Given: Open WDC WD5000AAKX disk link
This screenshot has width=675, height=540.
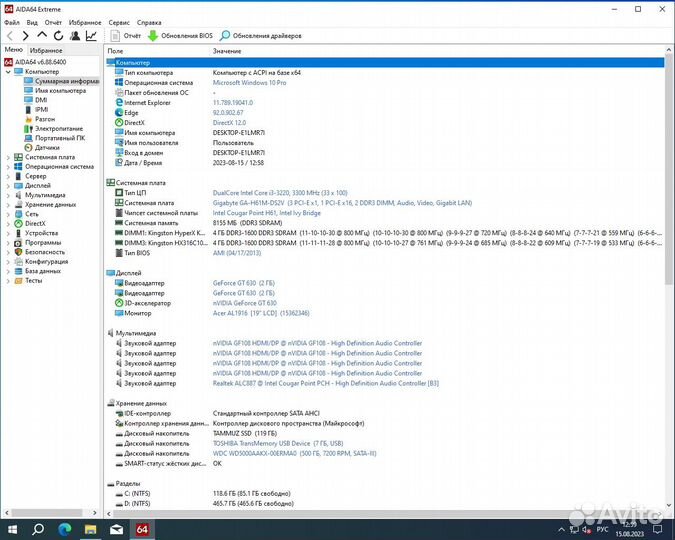Looking at the screenshot, I should click(x=294, y=453).
